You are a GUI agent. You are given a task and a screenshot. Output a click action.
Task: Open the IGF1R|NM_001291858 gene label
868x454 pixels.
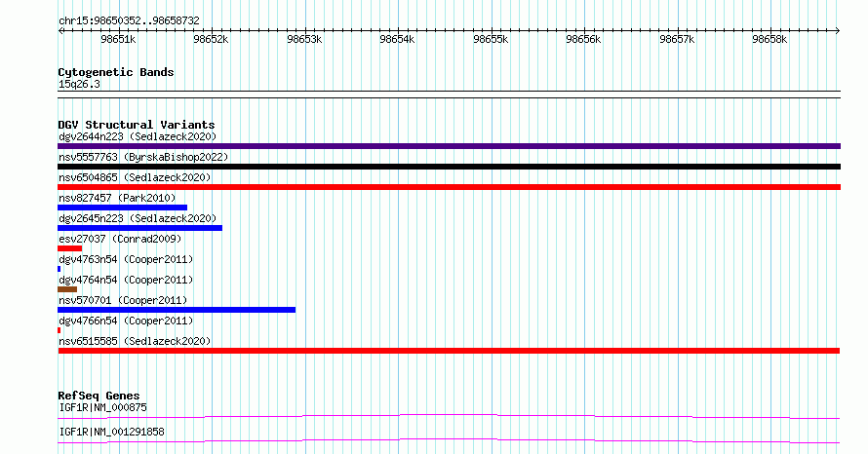click(x=111, y=432)
